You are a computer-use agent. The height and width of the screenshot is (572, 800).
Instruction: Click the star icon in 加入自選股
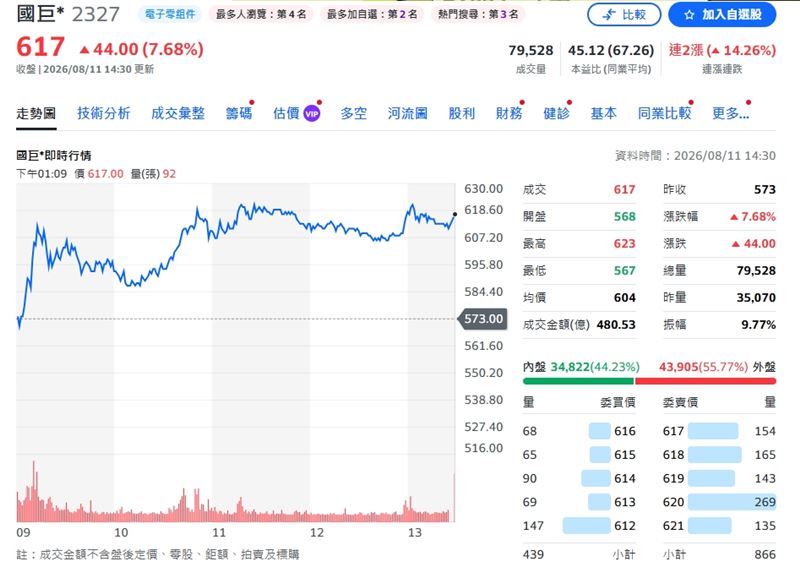[689, 15]
